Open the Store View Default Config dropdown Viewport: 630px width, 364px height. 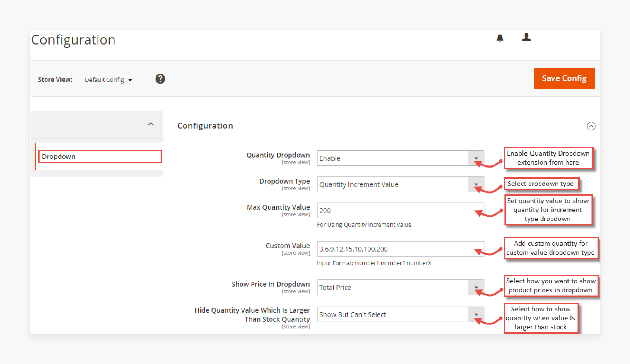(x=108, y=80)
